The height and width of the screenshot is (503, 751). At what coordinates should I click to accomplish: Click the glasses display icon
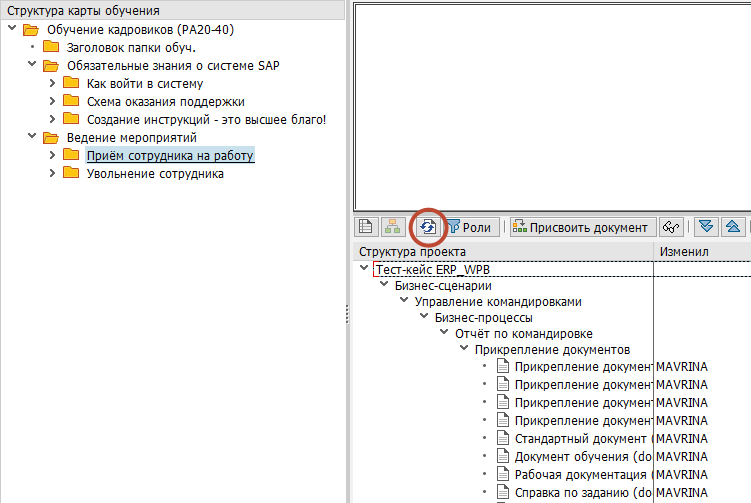click(671, 227)
